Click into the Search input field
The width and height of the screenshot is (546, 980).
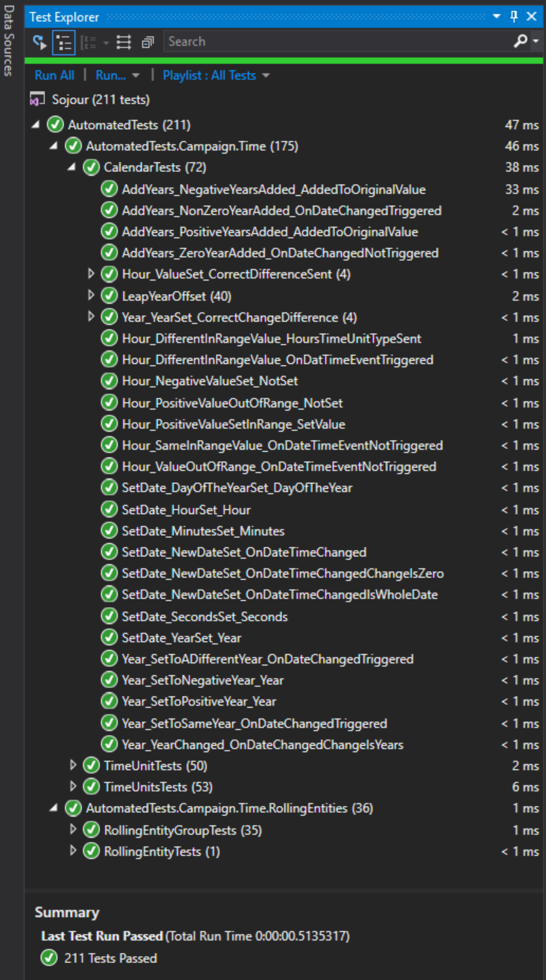click(332, 42)
